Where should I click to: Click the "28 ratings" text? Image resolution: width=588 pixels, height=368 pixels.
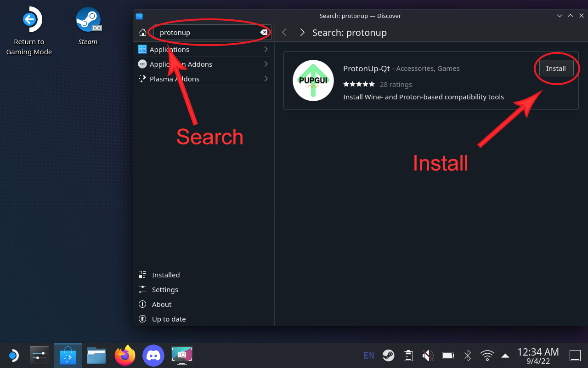pos(396,84)
